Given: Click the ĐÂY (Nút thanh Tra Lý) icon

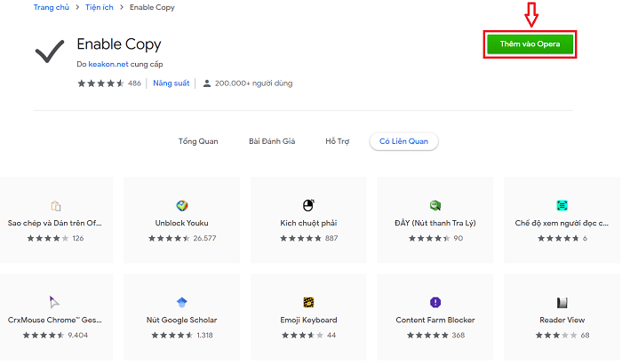Looking at the screenshot, I should click(x=435, y=205).
